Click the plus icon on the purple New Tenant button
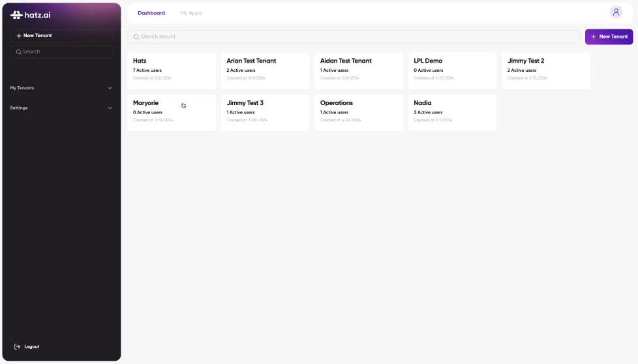Screen dimensions: 638x364 (x=594, y=37)
